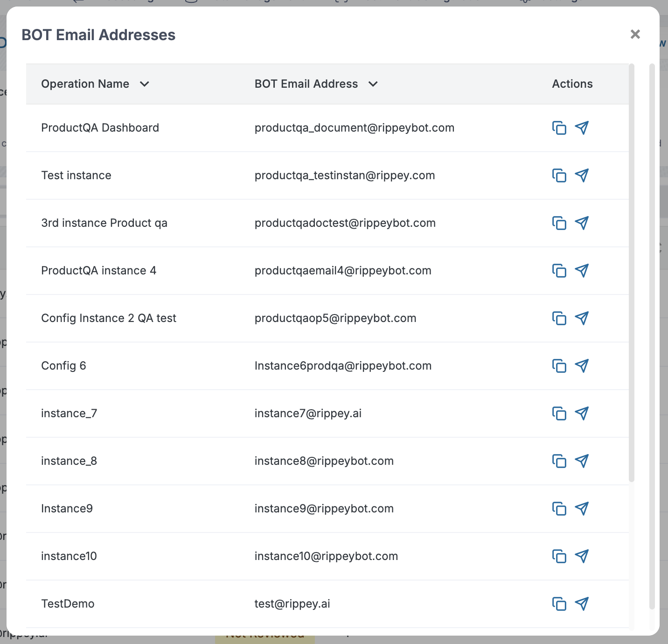The image size is (668, 644).
Task: Copy the productqa_document@rippeybot.com email address
Action: pyautogui.click(x=559, y=128)
